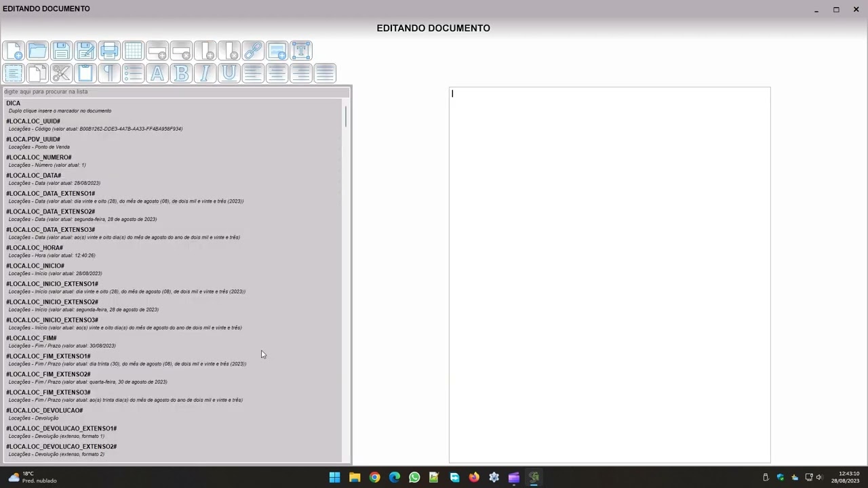Insert a text box using the T icon
The height and width of the screenshot is (488, 868).
click(x=301, y=51)
